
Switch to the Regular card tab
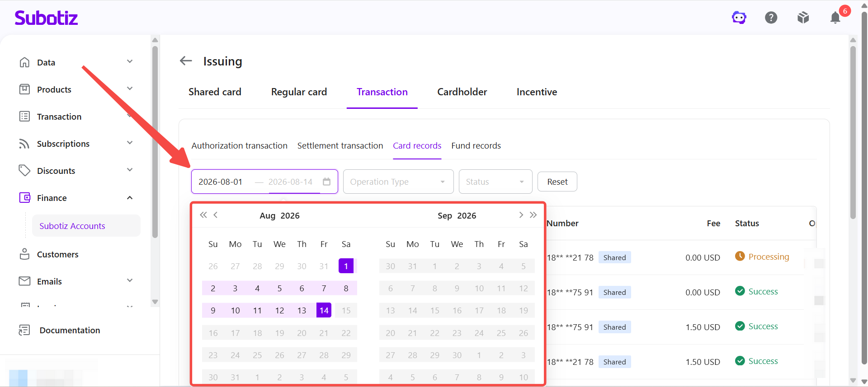click(299, 92)
